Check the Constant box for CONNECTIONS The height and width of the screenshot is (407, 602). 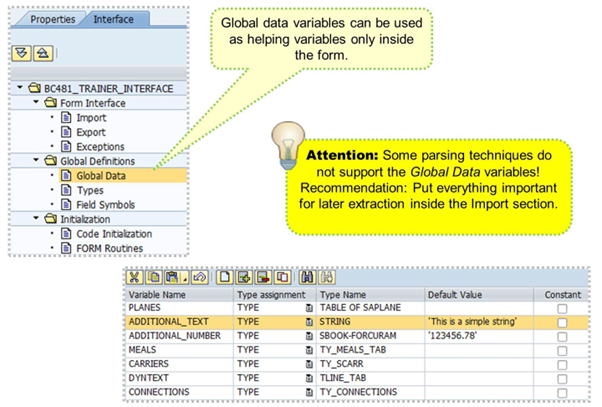[561, 392]
